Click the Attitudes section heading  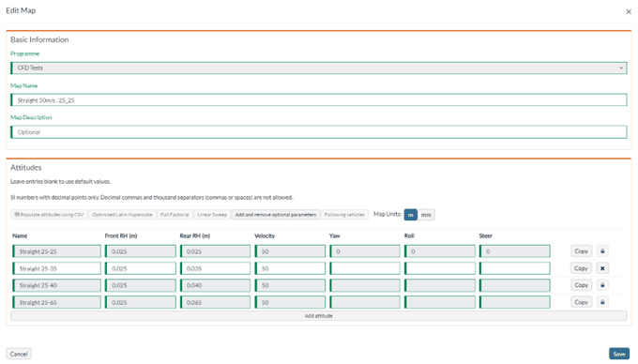point(26,168)
